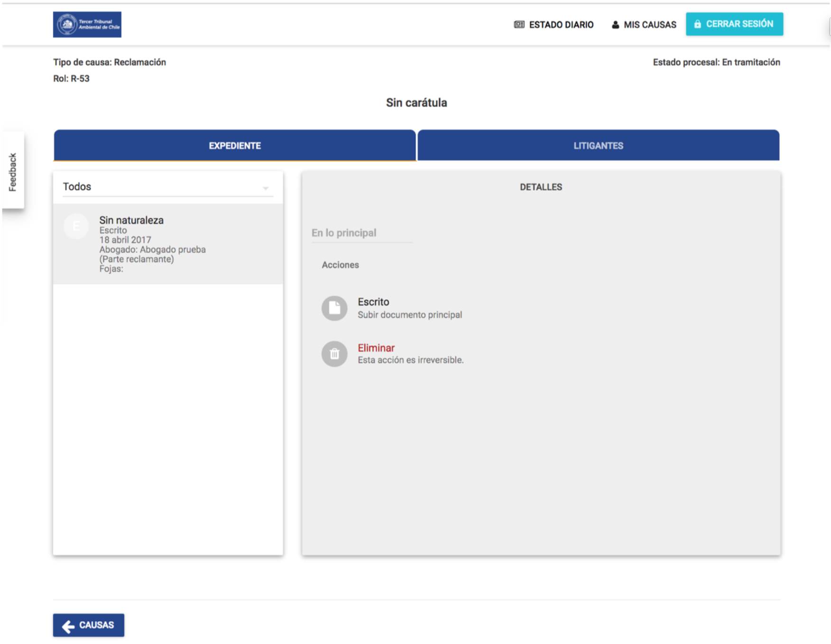Viewport: 831px width, 644px height.
Task: Open the Feedback side tab
Action: click(x=13, y=172)
